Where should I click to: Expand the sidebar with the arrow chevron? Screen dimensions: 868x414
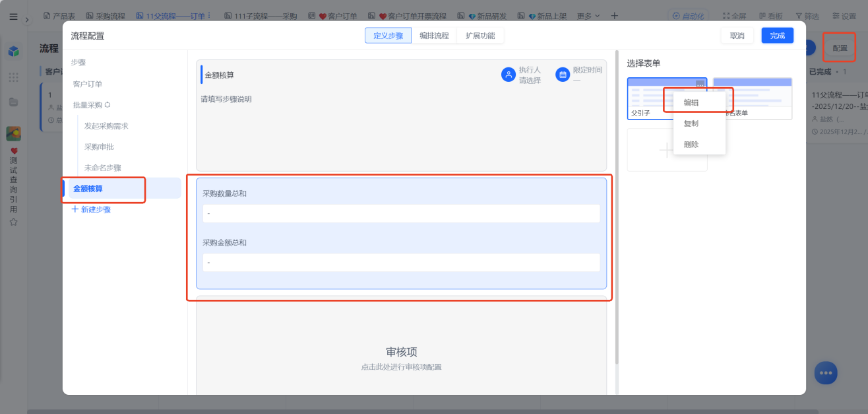coord(27,19)
